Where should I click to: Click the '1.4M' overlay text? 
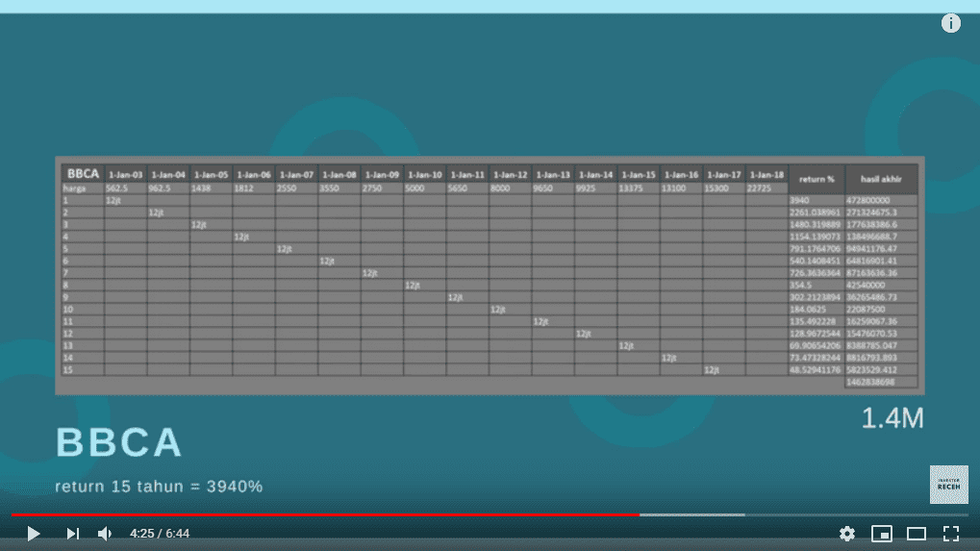pyautogui.click(x=892, y=418)
